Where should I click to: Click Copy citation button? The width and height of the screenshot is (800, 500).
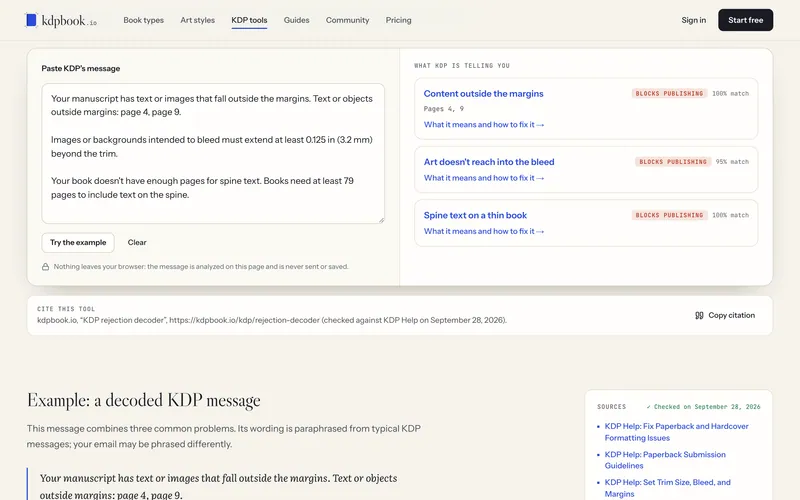pos(724,315)
